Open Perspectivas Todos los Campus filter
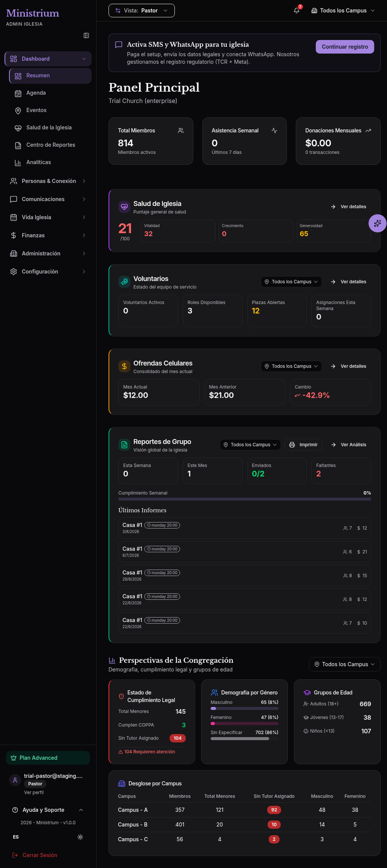 pyautogui.click(x=345, y=664)
